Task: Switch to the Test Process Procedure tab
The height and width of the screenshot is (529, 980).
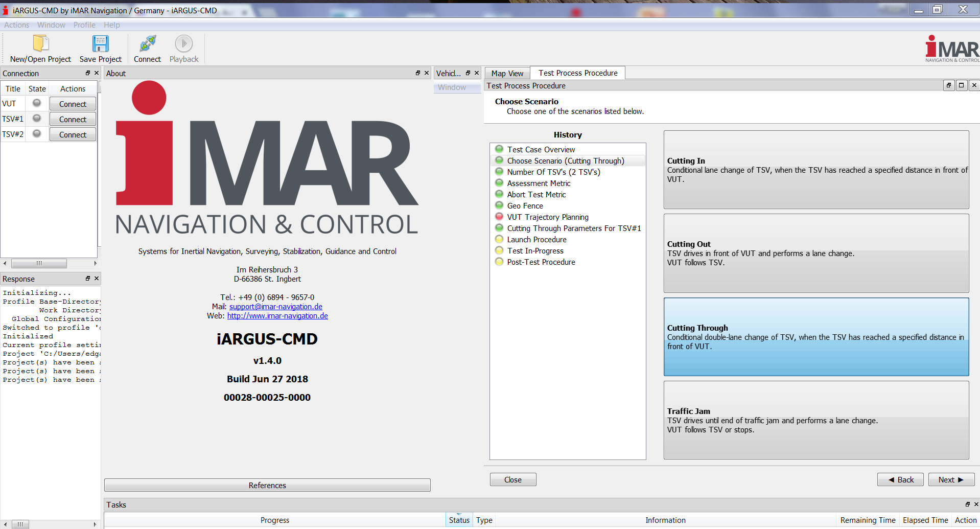Action: 578,73
